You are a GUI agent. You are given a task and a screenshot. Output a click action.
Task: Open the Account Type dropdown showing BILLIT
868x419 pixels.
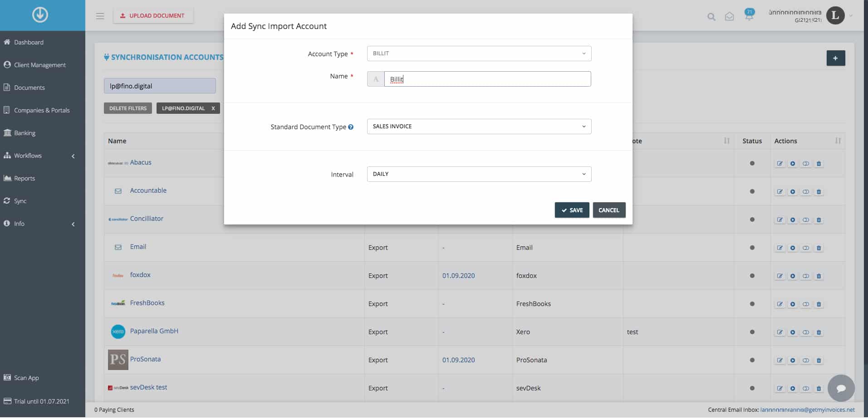coord(479,54)
